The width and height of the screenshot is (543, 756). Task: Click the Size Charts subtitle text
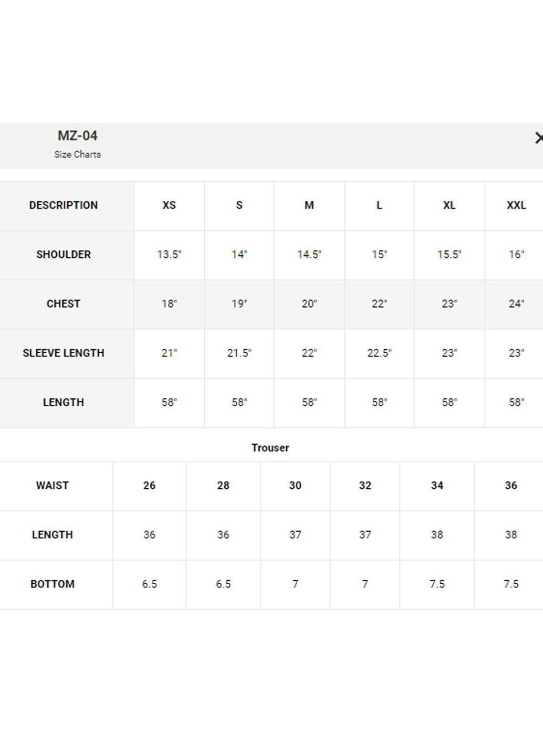click(x=77, y=155)
